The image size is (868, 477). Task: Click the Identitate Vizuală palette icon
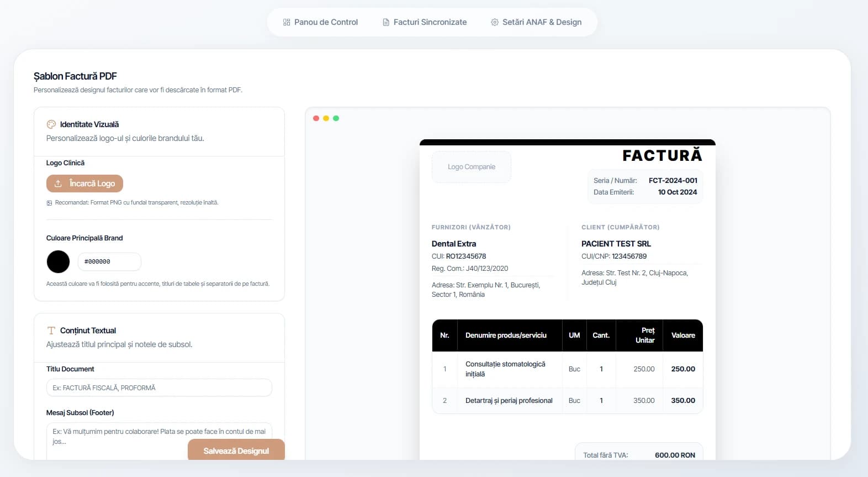(x=51, y=124)
